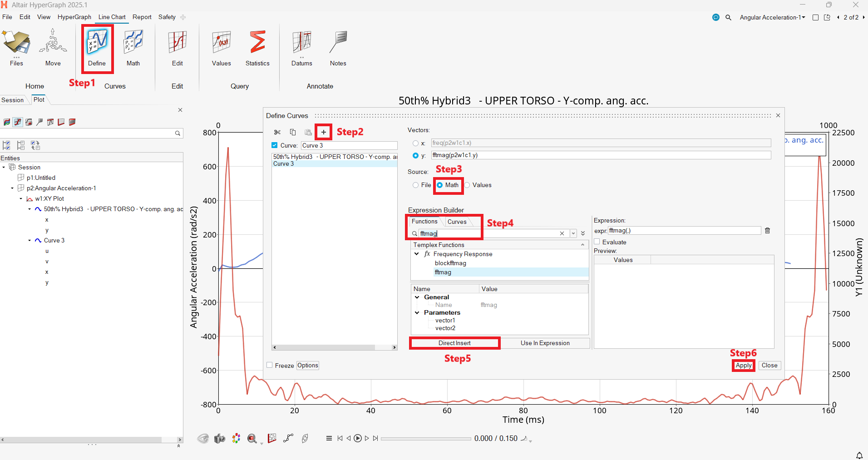Click the expr input field
868x460 pixels.
(x=685, y=231)
